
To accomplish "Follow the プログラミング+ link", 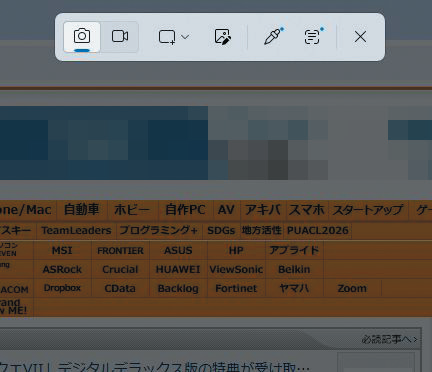I will 159,230.
